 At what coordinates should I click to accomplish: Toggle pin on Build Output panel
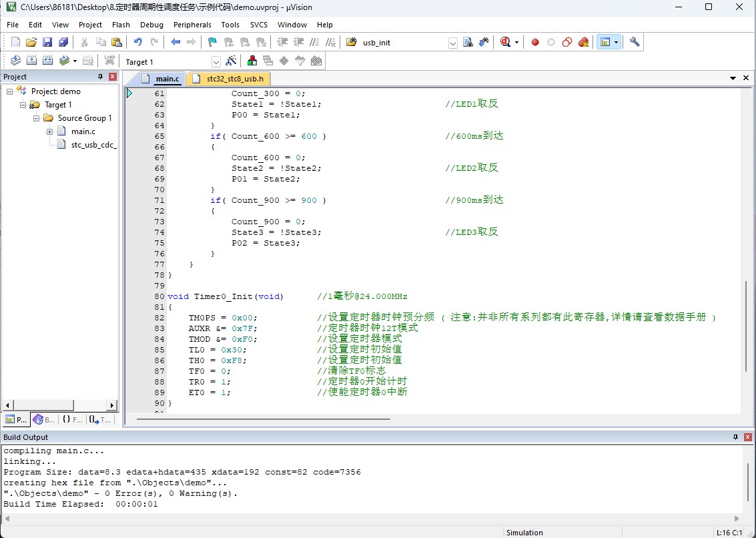pyautogui.click(x=735, y=437)
